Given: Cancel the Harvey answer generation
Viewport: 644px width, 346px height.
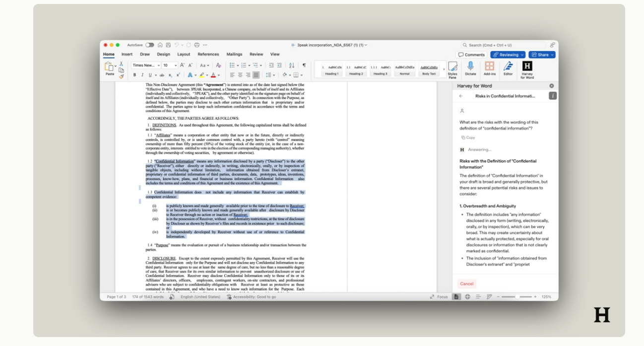Looking at the screenshot, I should 466,284.
